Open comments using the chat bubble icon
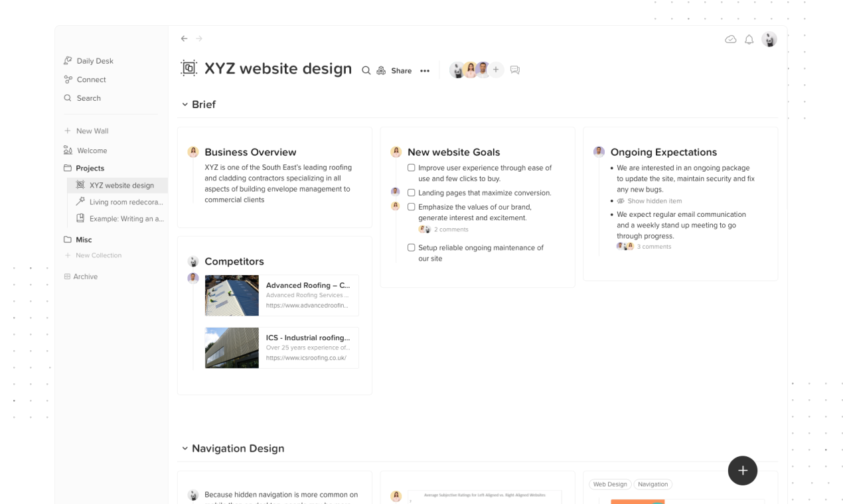Image resolution: width=843 pixels, height=504 pixels. 515,70
